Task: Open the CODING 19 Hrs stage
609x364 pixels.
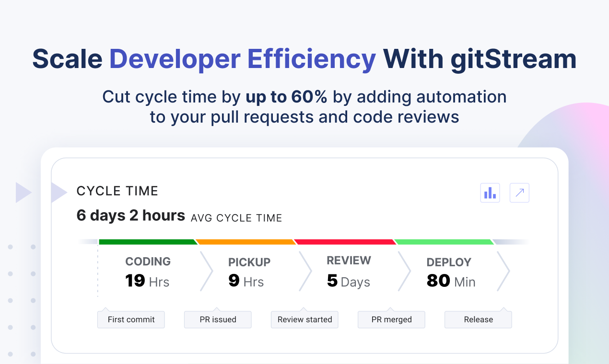Action: click(148, 272)
